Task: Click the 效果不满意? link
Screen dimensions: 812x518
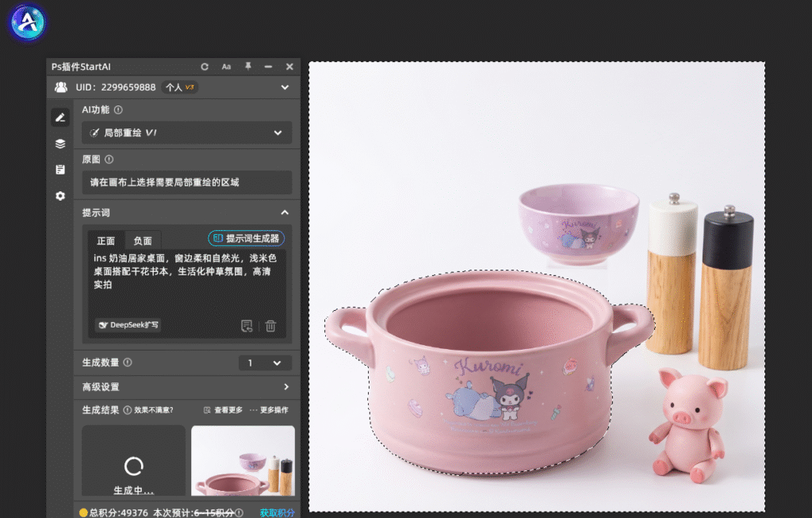Action: click(154, 410)
